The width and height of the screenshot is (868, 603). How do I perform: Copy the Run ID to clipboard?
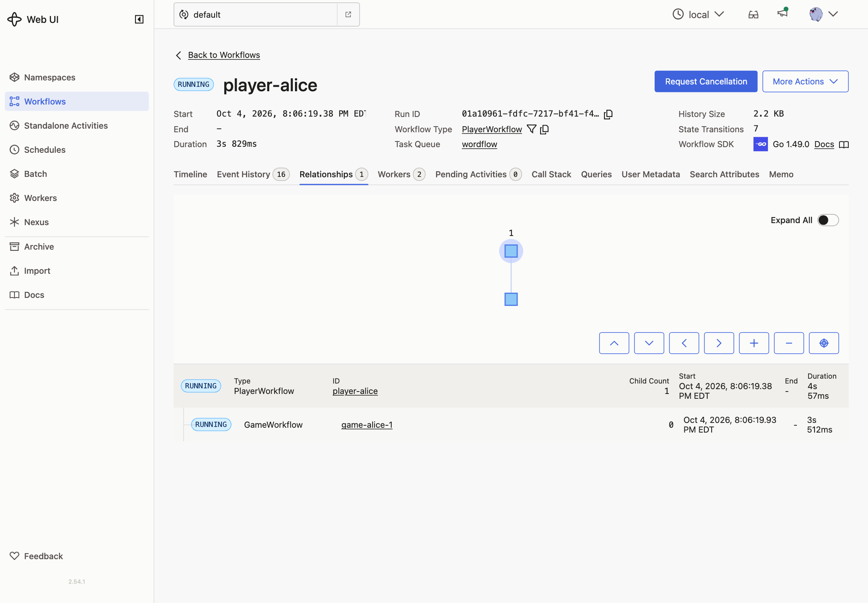click(608, 114)
